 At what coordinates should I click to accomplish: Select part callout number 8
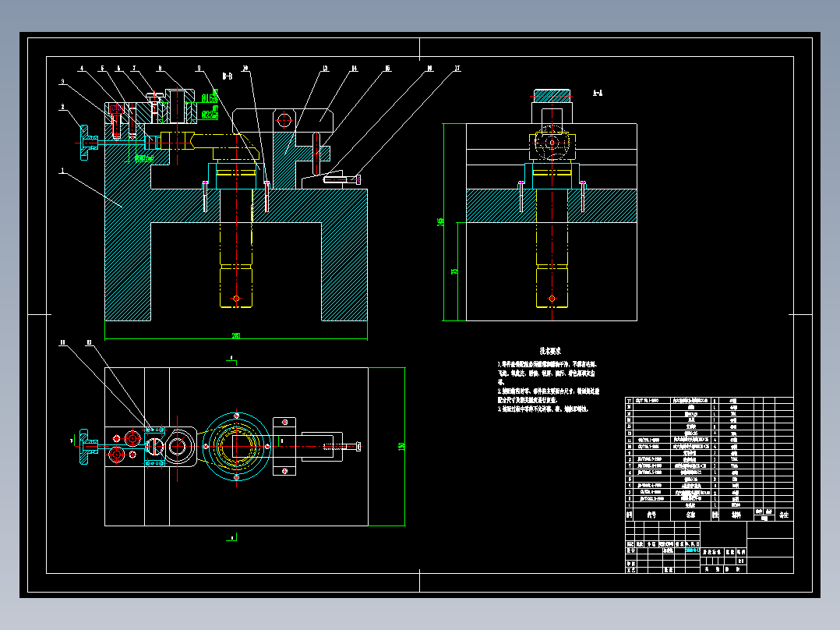[160, 68]
